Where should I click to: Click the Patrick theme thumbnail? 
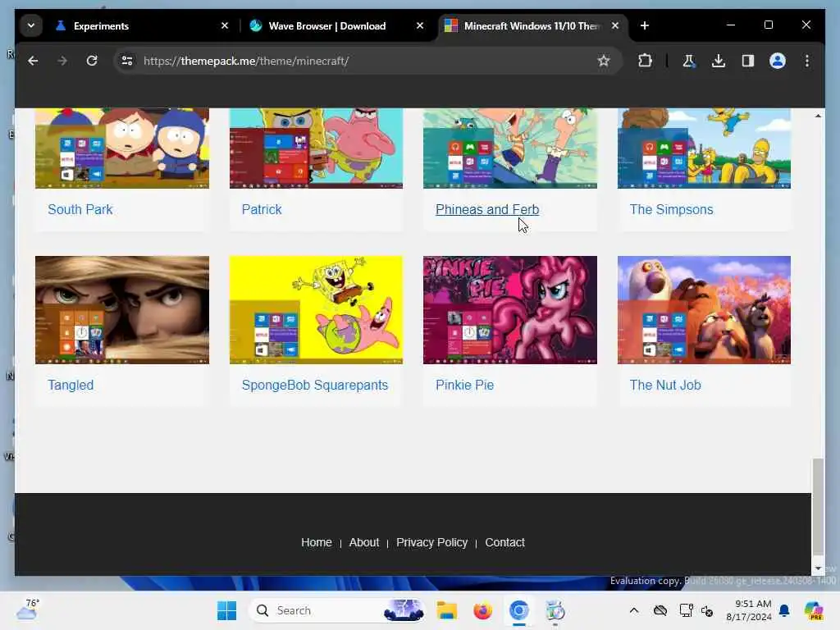pos(316,148)
